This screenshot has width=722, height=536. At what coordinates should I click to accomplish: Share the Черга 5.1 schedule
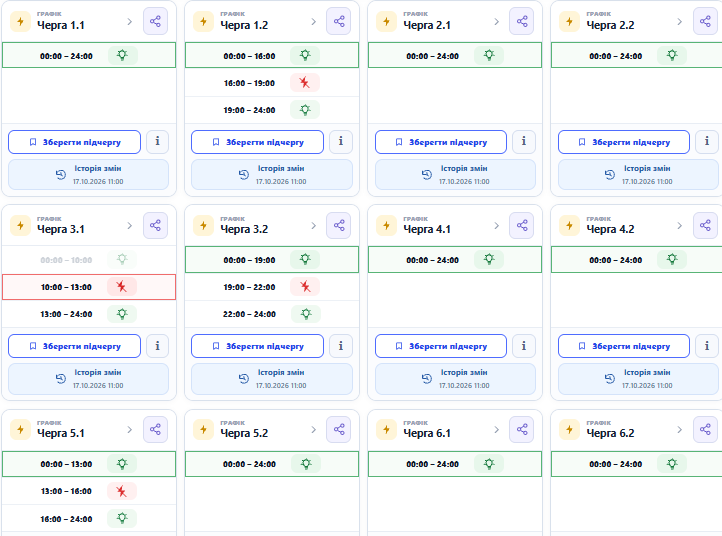click(155, 429)
